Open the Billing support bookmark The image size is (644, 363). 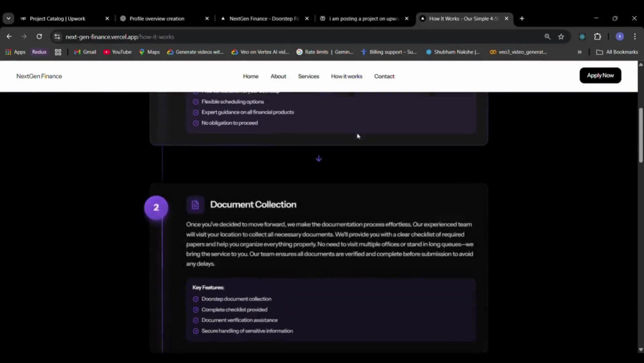(388, 52)
